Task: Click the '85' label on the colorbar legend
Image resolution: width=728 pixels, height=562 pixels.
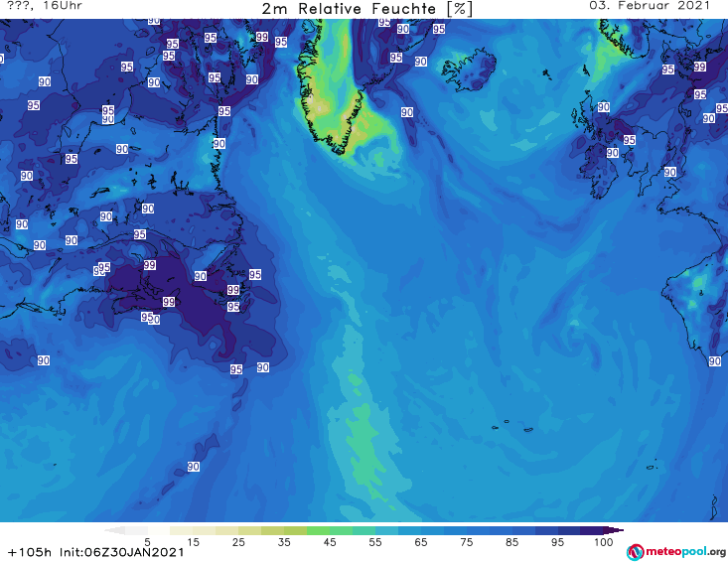Action: (511, 542)
